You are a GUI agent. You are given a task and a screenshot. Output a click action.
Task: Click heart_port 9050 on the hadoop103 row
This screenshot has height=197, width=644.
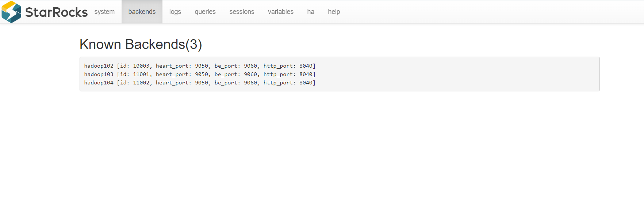202,74
